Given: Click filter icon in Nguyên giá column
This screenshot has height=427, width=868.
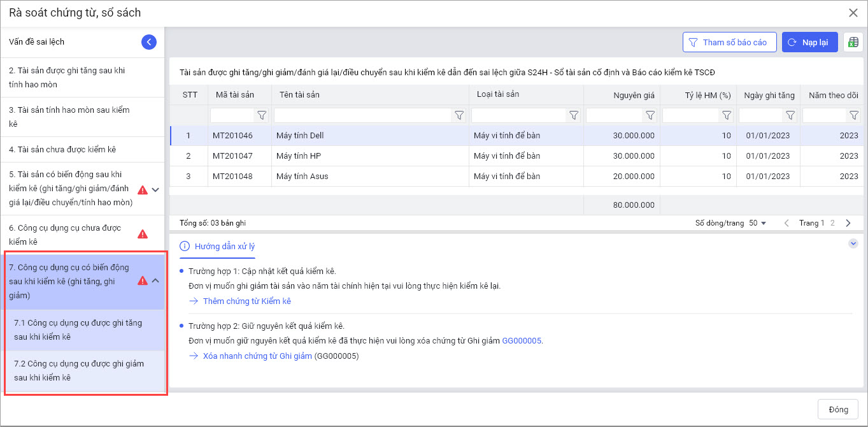Looking at the screenshot, I should pos(650,115).
